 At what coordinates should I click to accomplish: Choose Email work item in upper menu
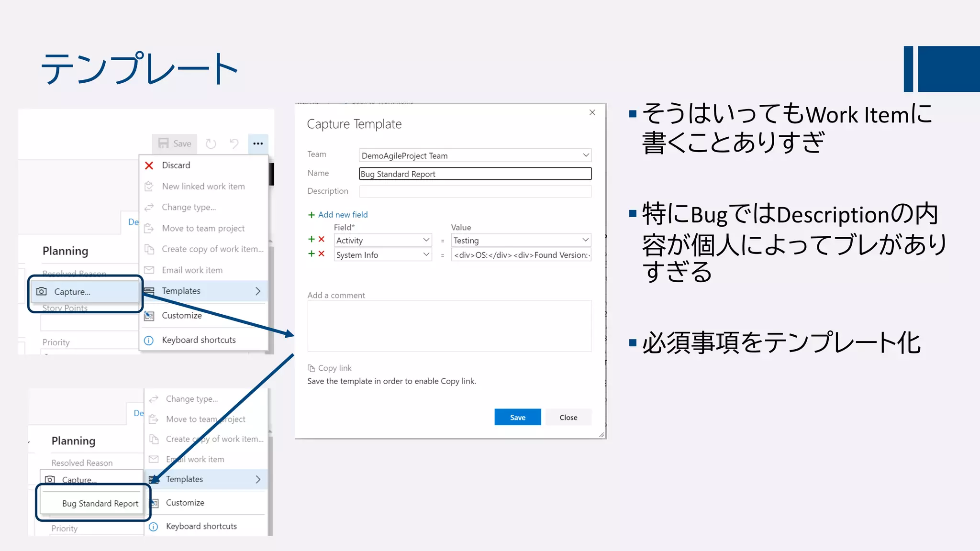point(203,270)
